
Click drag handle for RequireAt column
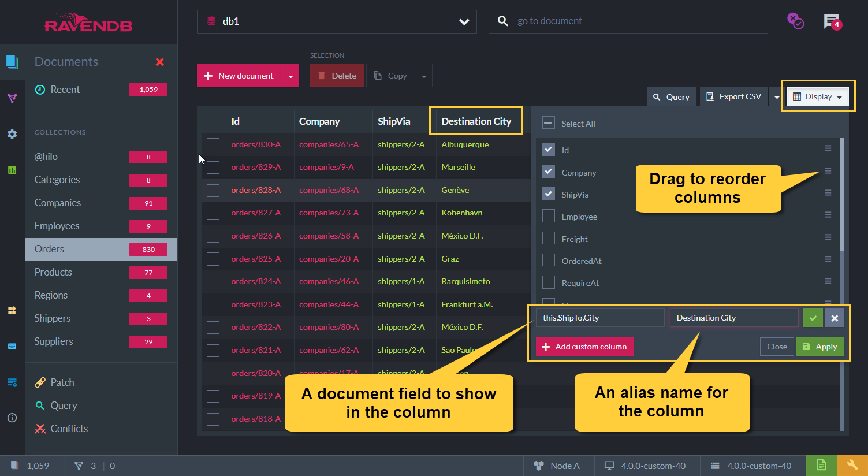(828, 281)
